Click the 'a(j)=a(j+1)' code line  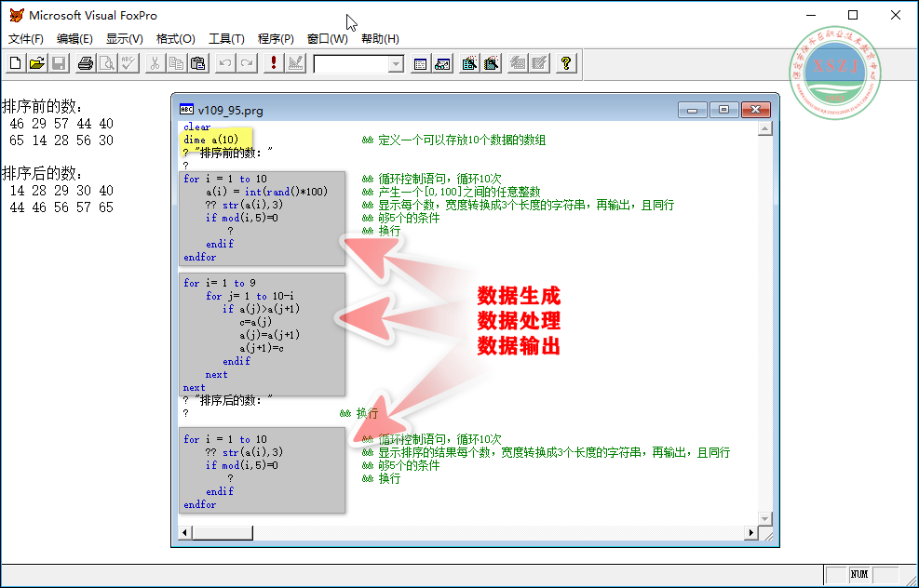pyautogui.click(x=270, y=334)
